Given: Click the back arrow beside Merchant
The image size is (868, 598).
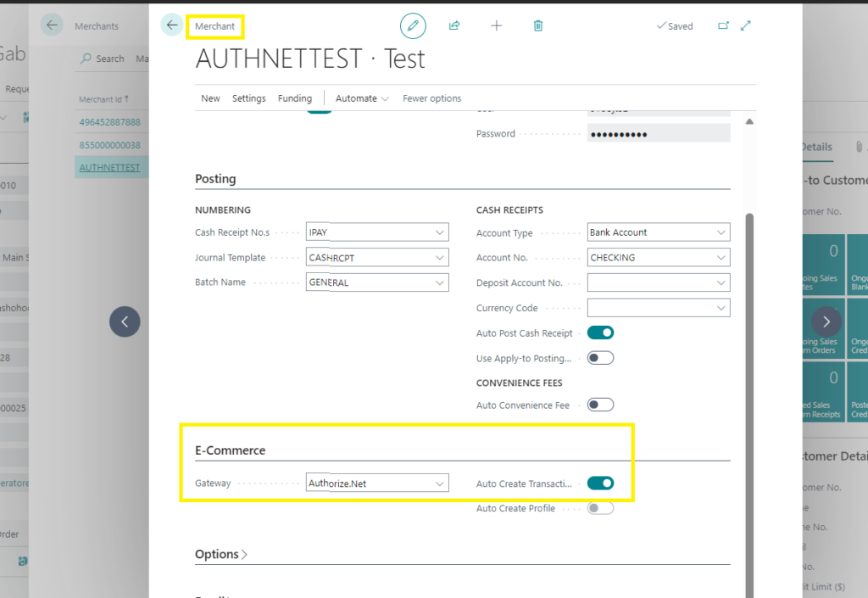Looking at the screenshot, I should 173,25.
